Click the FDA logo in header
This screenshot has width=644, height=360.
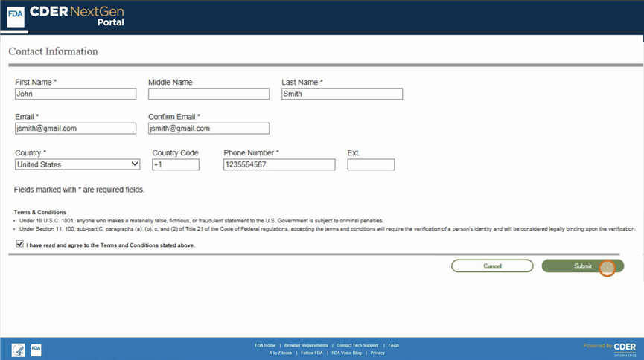coord(16,17)
